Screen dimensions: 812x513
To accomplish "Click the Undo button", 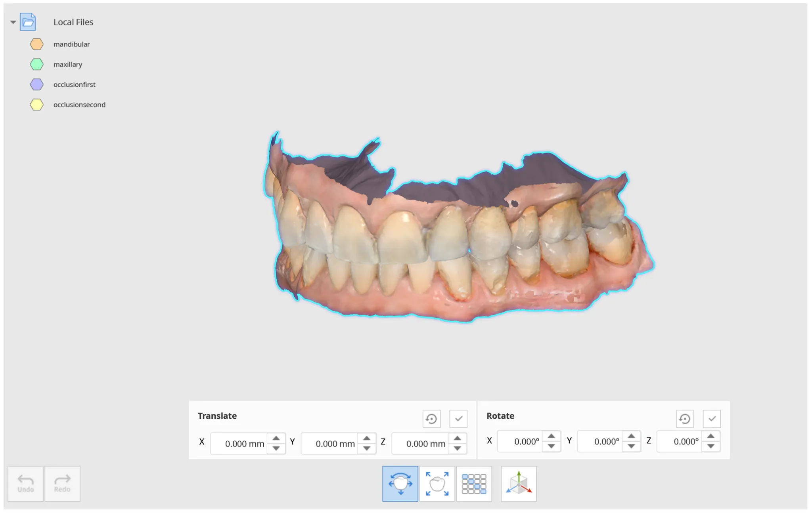I will point(25,484).
